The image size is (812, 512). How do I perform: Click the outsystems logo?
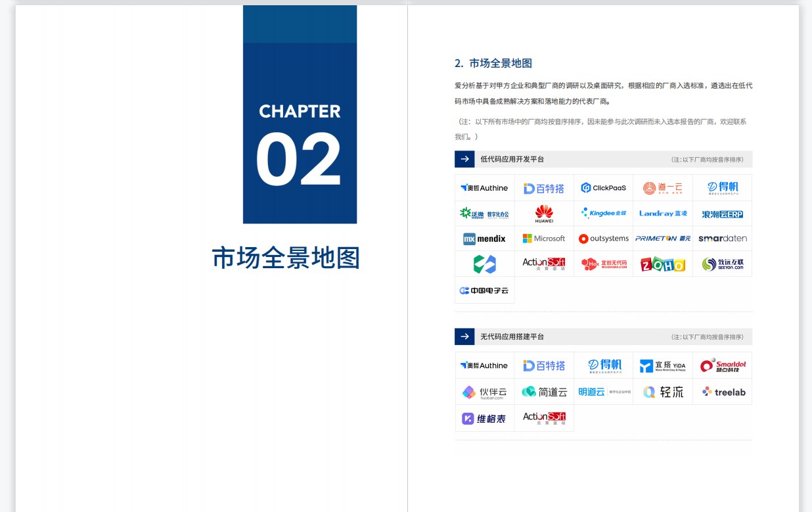click(603, 239)
